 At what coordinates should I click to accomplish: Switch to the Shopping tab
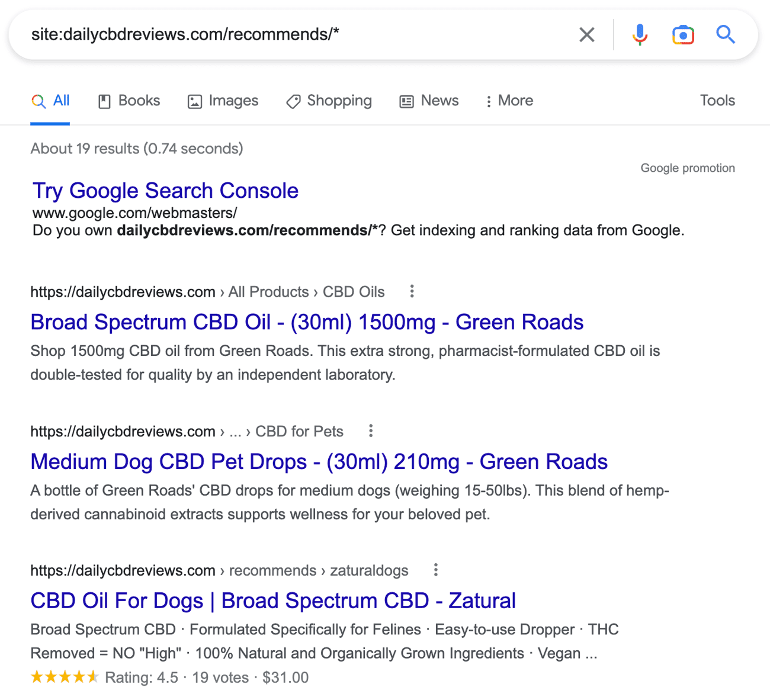(x=329, y=101)
